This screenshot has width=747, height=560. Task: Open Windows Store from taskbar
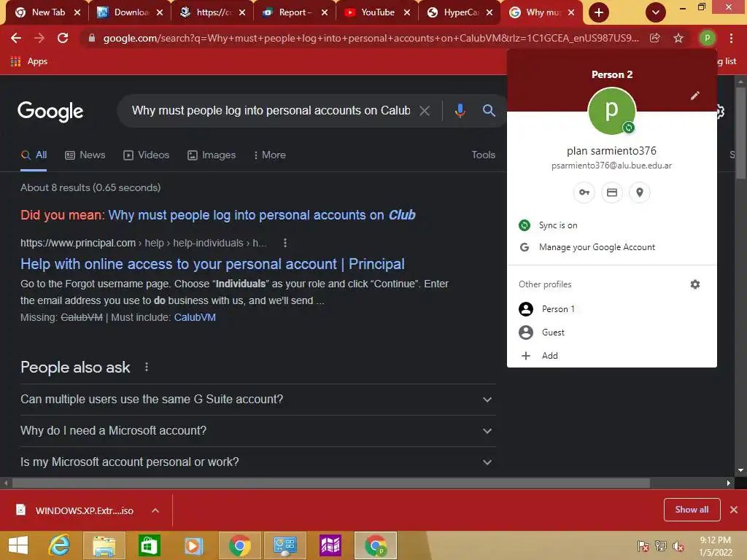(x=149, y=545)
